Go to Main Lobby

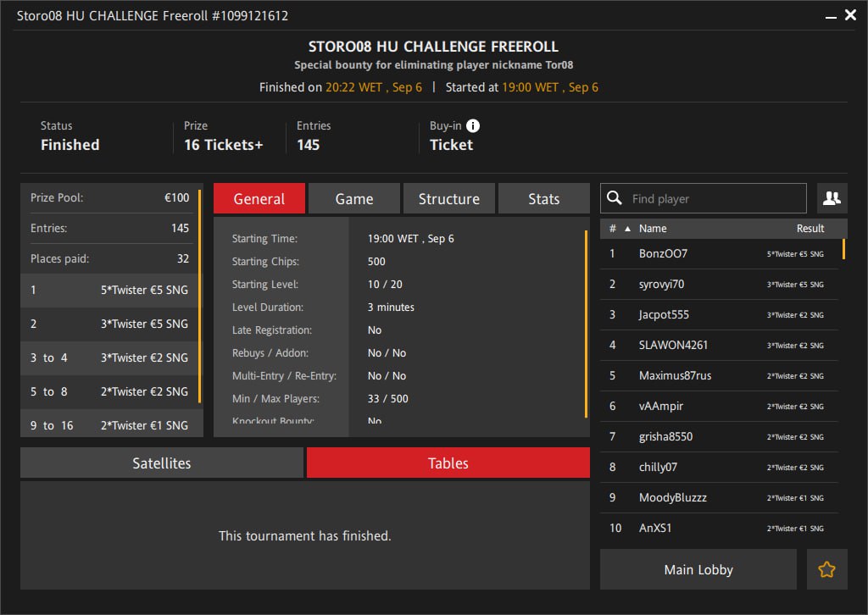tap(698, 569)
